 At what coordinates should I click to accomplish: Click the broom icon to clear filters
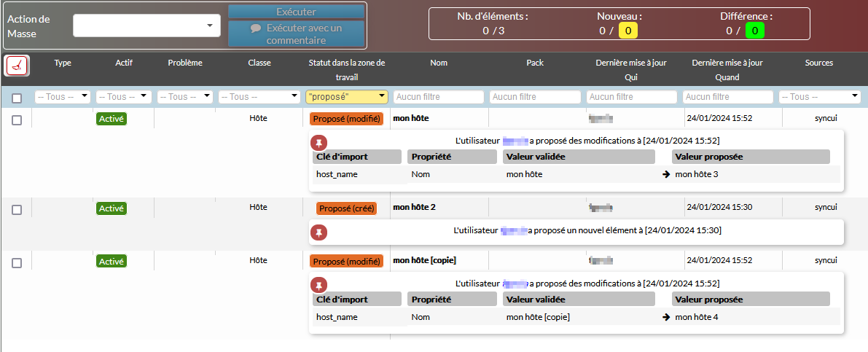[17, 66]
